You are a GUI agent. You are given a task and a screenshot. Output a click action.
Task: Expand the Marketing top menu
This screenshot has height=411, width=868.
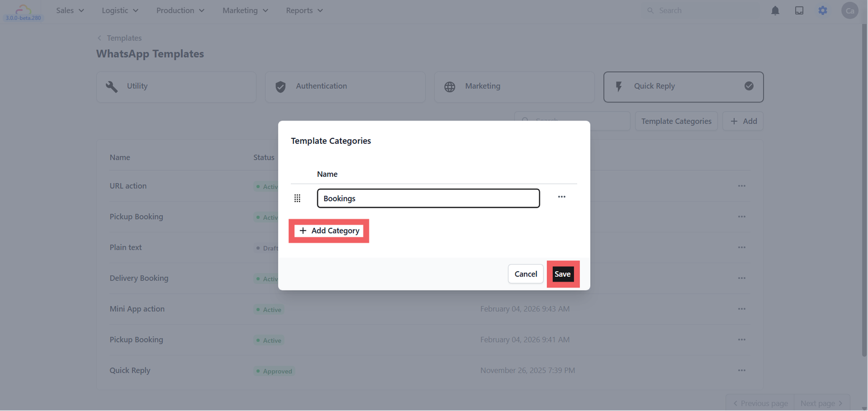pyautogui.click(x=245, y=10)
